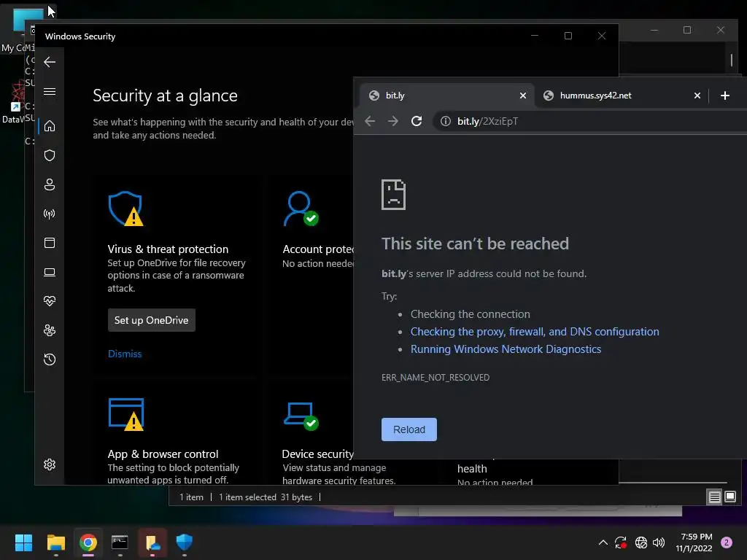Go back in Windows Security
The width and height of the screenshot is (747, 560).
click(50, 62)
